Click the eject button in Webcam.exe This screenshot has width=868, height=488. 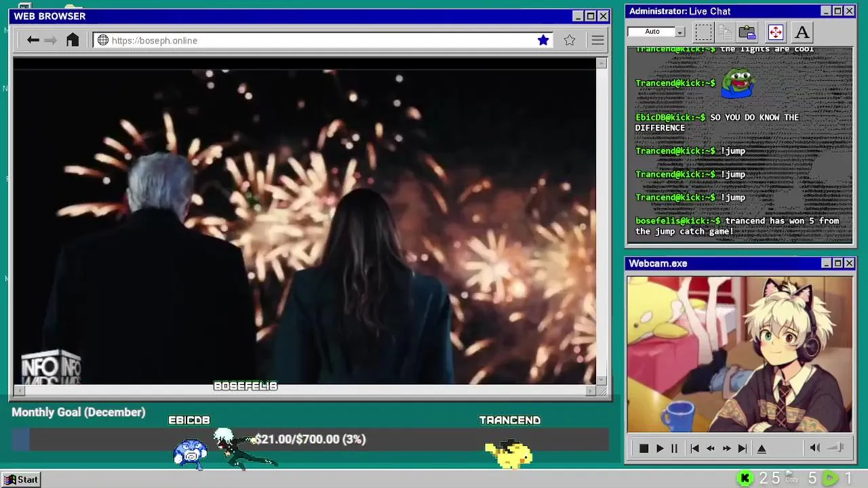coord(762,448)
